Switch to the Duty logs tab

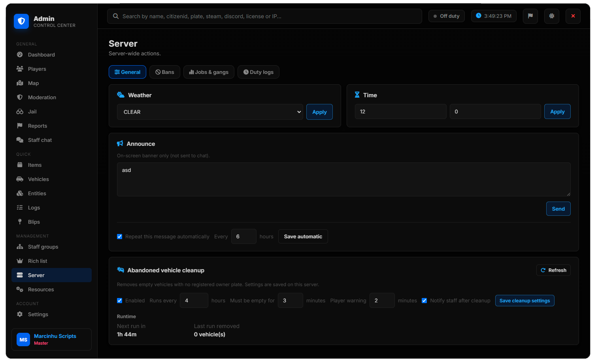click(x=258, y=72)
